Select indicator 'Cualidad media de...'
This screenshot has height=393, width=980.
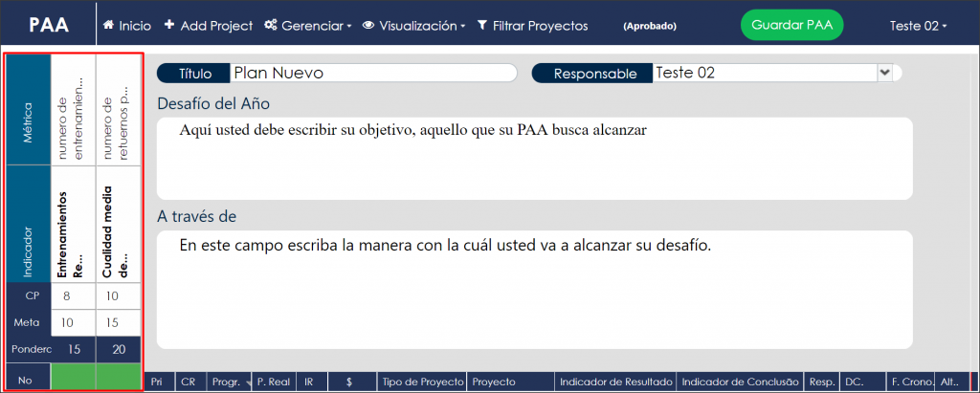point(118,225)
